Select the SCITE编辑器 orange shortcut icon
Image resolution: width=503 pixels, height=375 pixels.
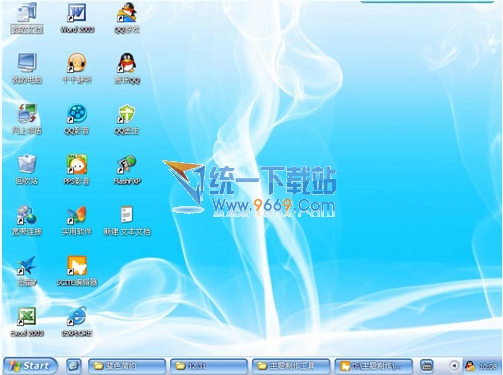click(77, 271)
